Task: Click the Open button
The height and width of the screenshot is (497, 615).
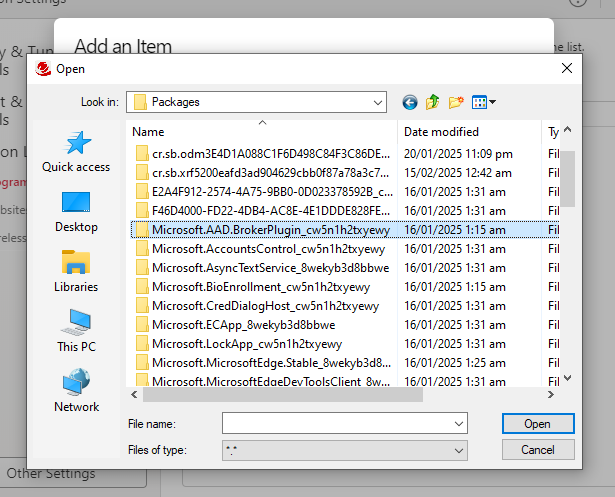Action: coord(538,424)
